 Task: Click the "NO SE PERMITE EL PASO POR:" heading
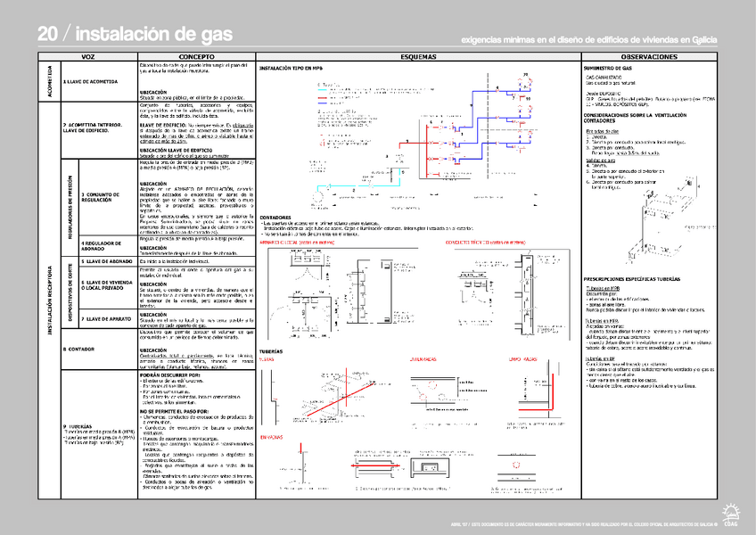[x=174, y=411]
